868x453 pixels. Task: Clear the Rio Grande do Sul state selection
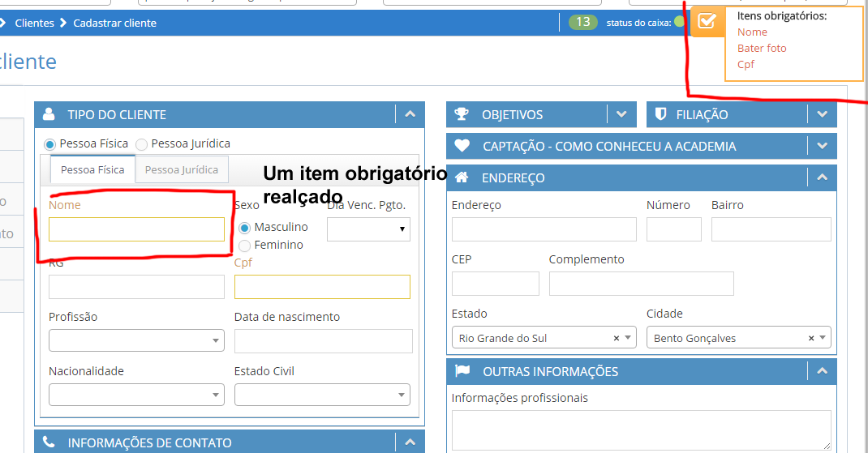[616, 338]
